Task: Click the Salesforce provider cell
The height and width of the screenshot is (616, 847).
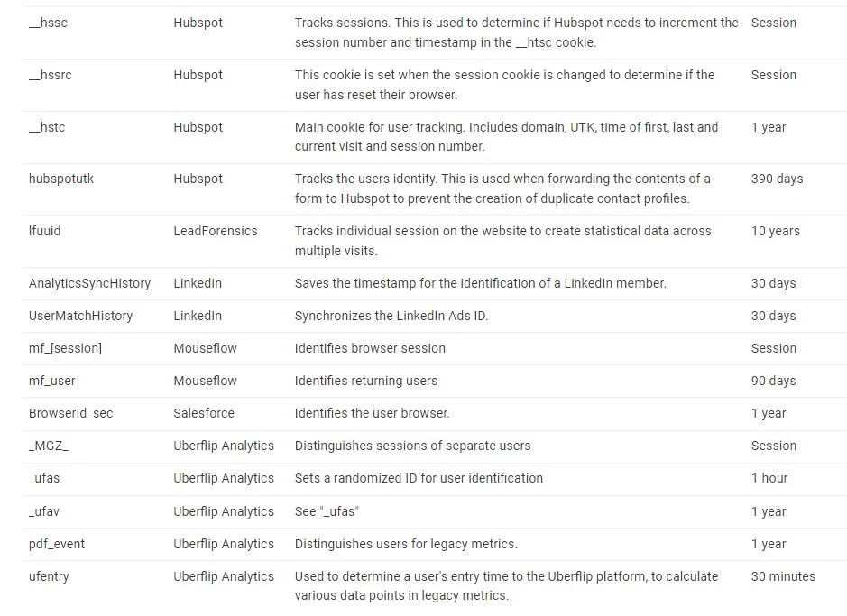Action: pos(204,413)
